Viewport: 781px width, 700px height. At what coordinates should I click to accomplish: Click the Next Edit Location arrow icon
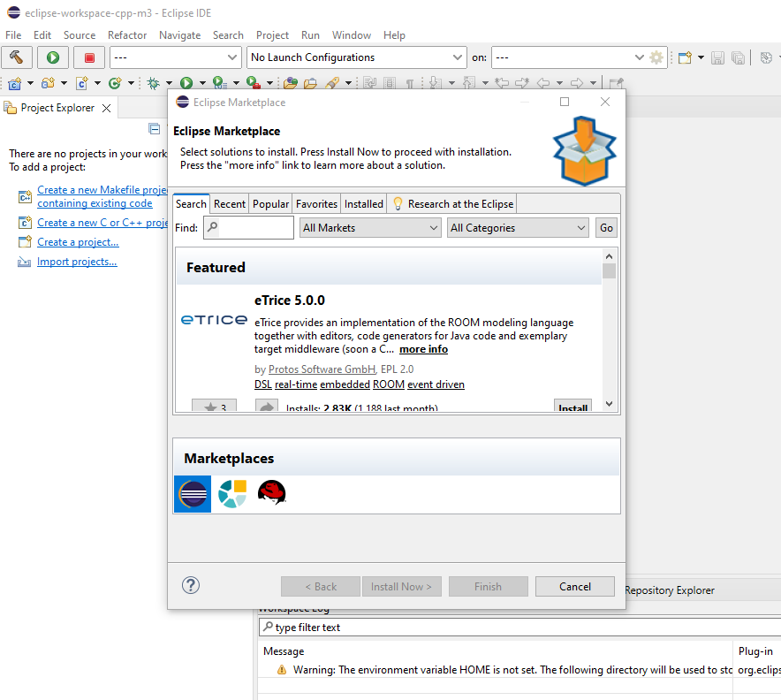pos(522,83)
